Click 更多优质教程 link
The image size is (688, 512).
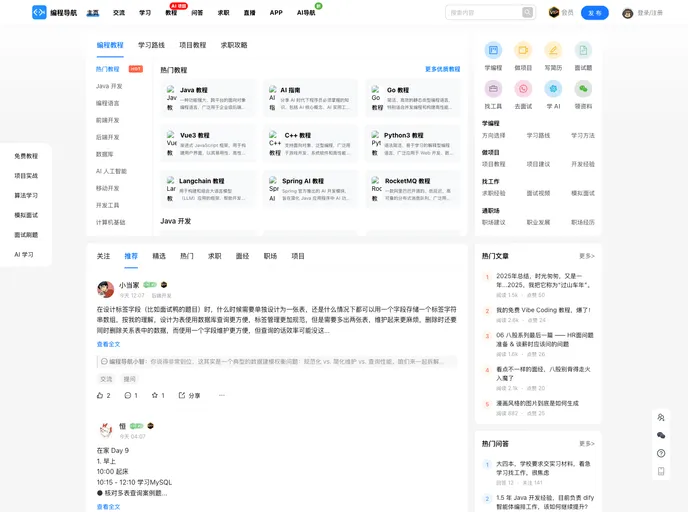point(442,69)
